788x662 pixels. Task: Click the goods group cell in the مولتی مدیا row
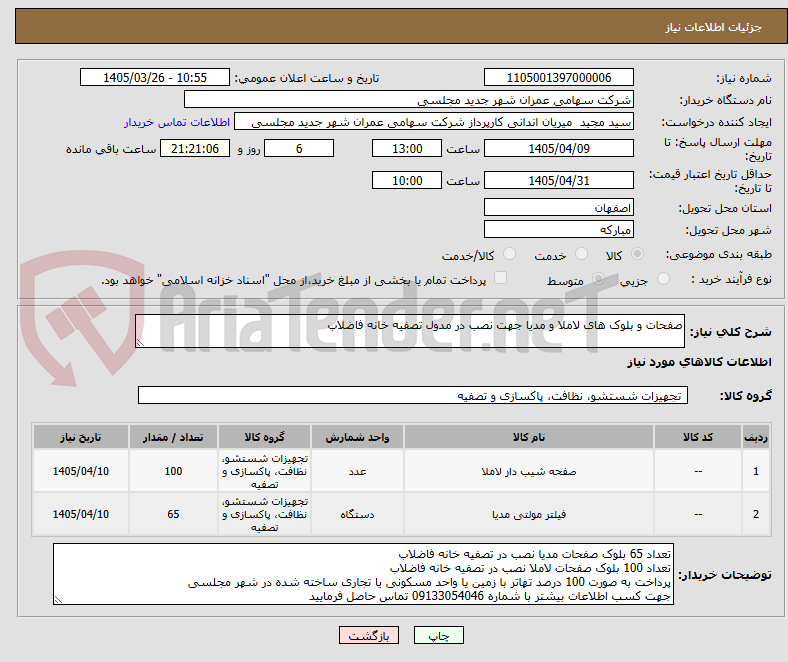tap(264, 514)
